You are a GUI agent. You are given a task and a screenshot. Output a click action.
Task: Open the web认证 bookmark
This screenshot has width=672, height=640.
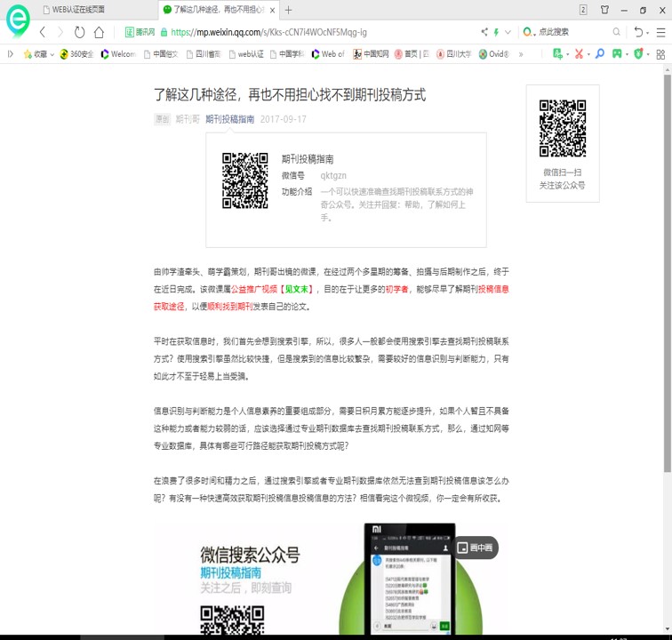coord(246,54)
